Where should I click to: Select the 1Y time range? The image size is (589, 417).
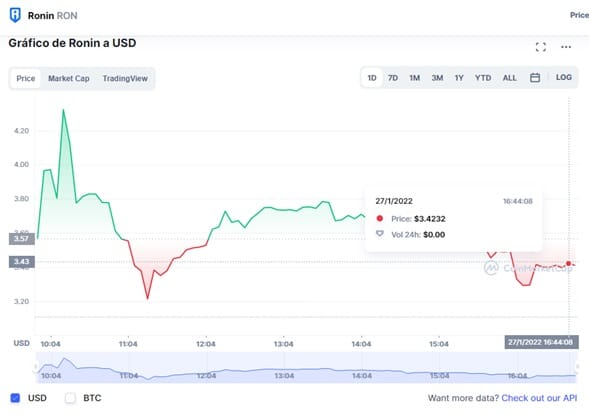[459, 78]
